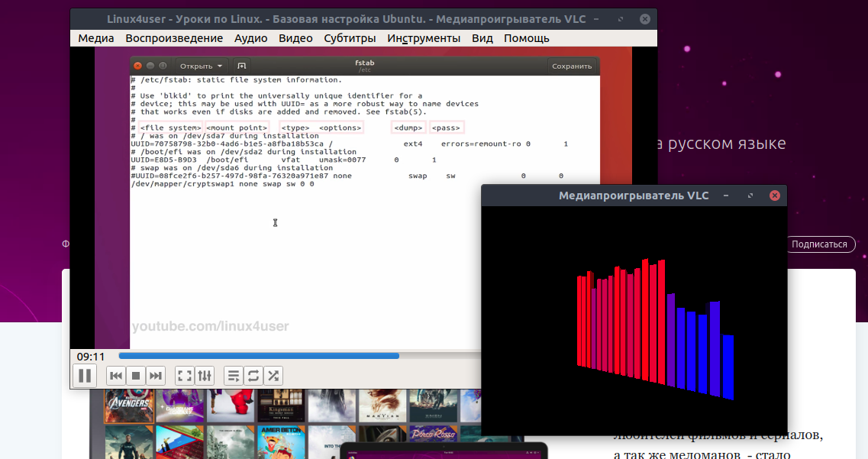The height and width of the screenshot is (459, 868).
Task: Click the 09:11 elapsed time label
Action: pyautogui.click(x=91, y=356)
